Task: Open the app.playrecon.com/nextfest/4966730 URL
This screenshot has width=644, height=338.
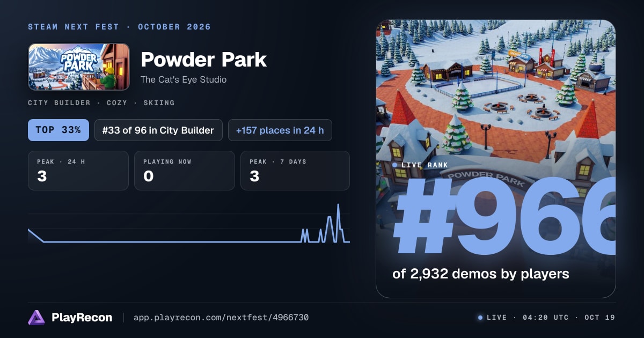Action: (221, 318)
